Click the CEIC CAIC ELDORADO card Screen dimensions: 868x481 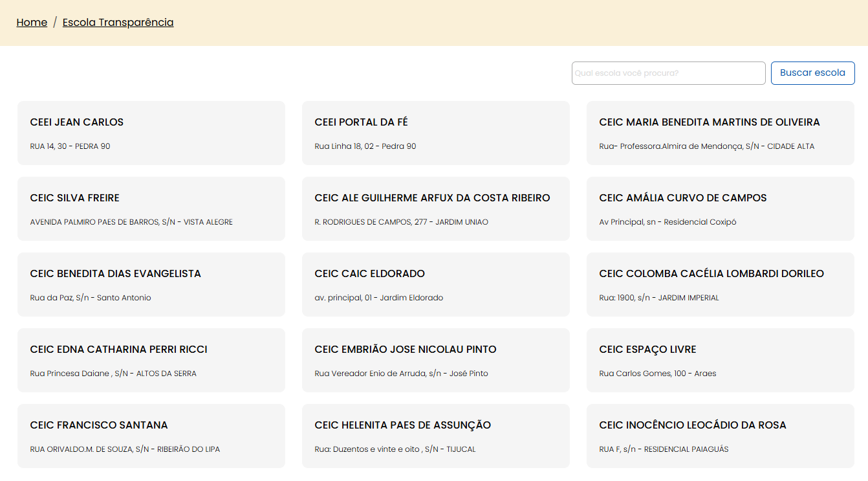point(435,284)
